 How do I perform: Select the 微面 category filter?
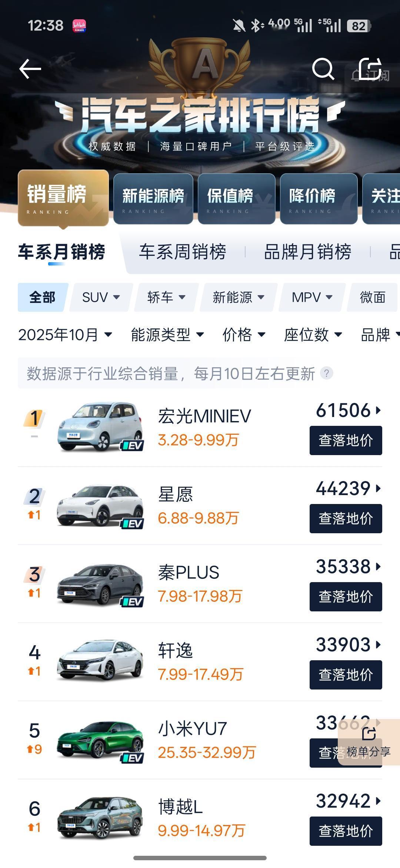[372, 297]
